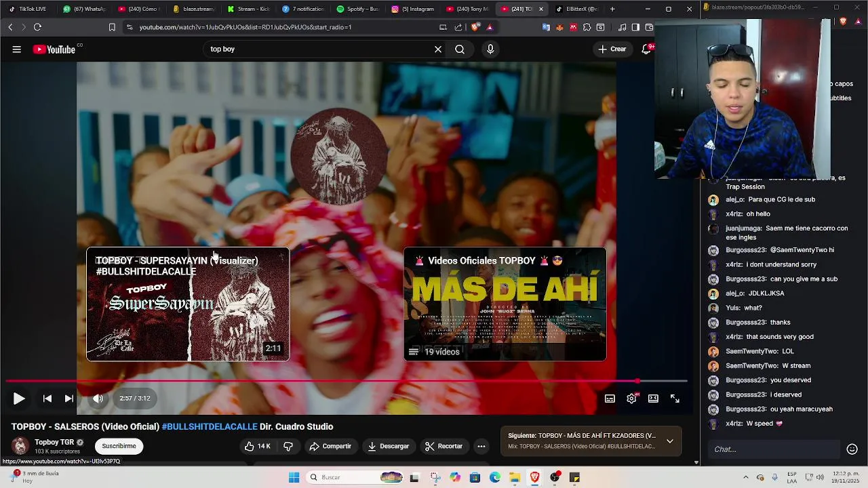Open OBS Studio from the taskbar
868x488 pixels.
coord(555,477)
